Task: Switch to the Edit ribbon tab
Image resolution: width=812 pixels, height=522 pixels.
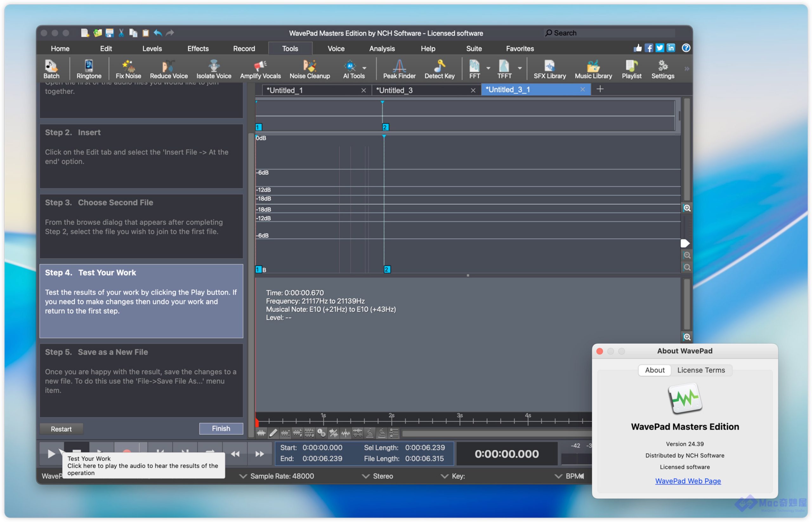Action: coord(106,49)
